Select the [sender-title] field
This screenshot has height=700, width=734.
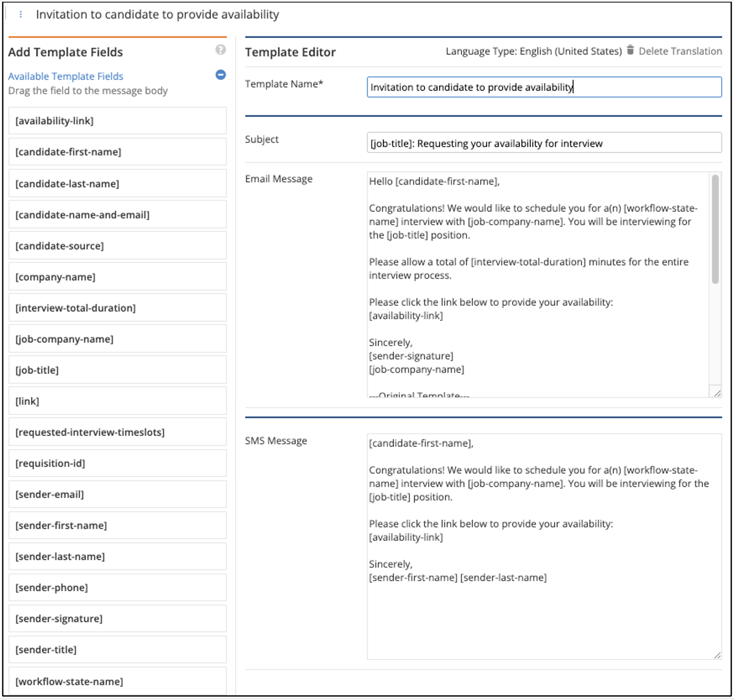tap(118, 649)
